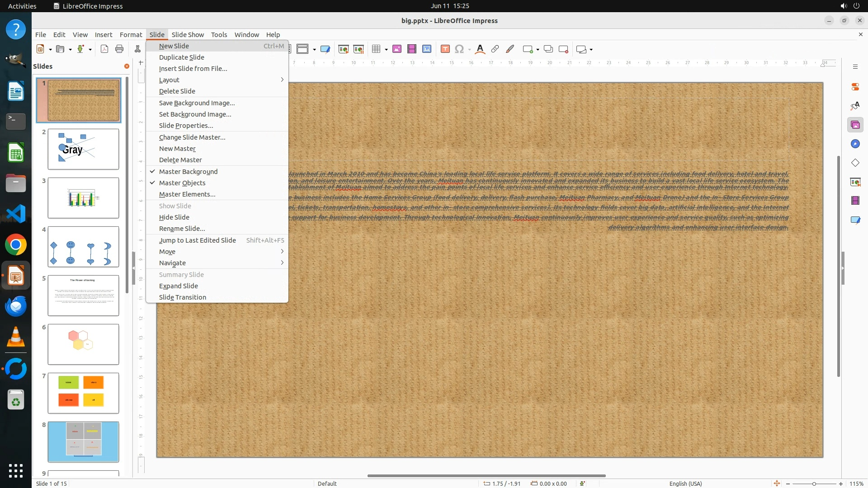Uncheck Master Objects in the Slide menu
The image size is (868, 488).
click(182, 183)
